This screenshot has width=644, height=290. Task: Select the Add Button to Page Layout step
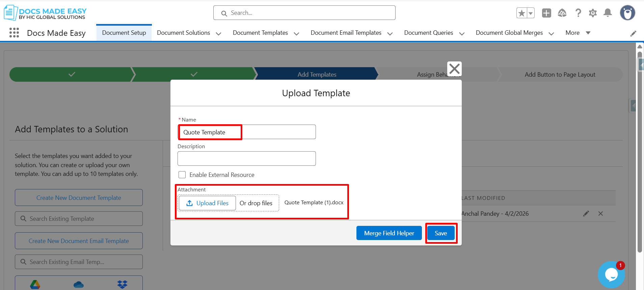click(560, 75)
